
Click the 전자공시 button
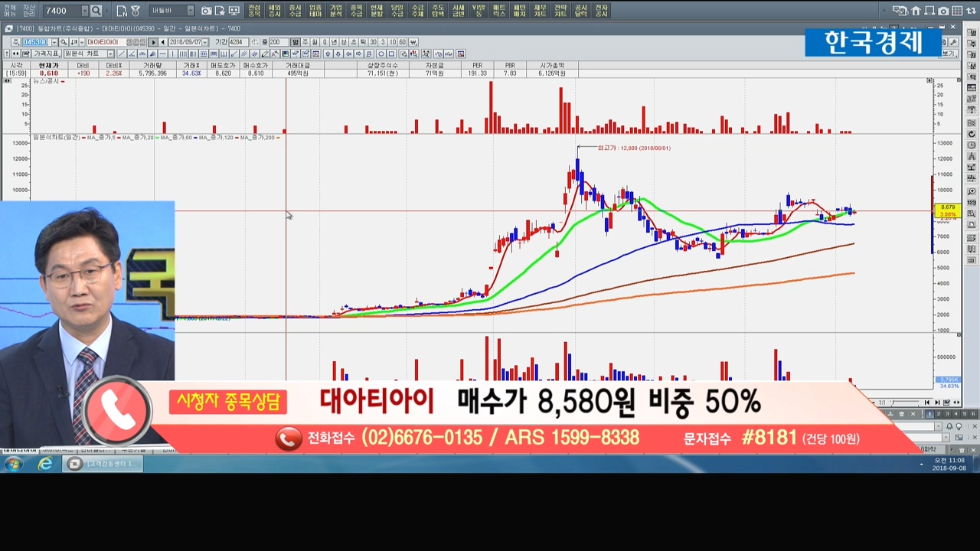[x=601, y=11]
